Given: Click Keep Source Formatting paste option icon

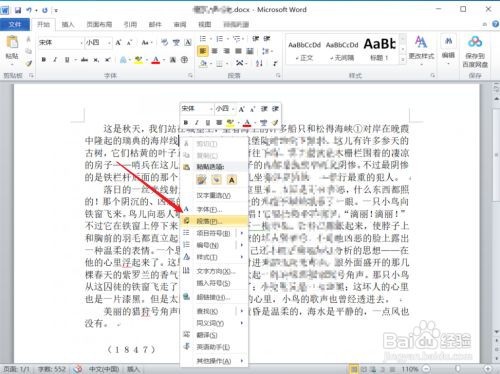Looking at the screenshot, I should 201,180.
